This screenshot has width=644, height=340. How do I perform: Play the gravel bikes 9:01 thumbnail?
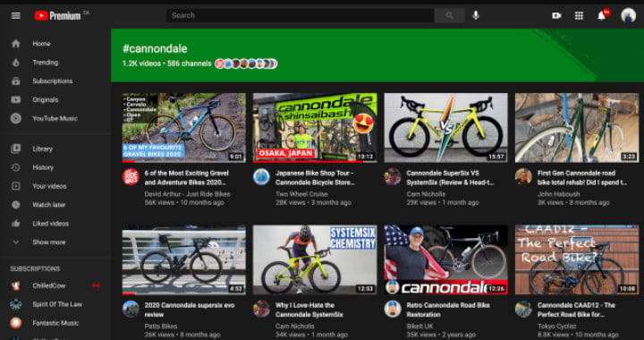click(x=184, y=128)
